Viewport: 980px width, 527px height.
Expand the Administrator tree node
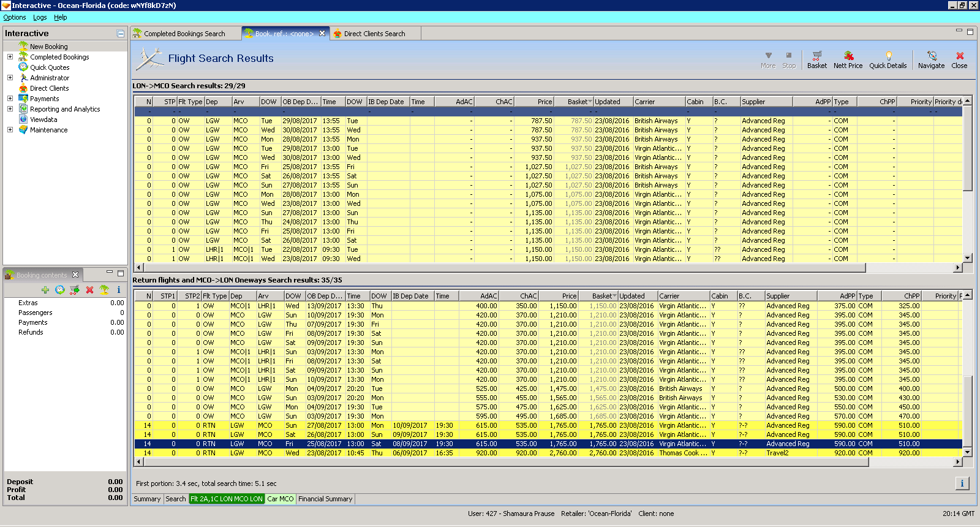click(10, 78)
